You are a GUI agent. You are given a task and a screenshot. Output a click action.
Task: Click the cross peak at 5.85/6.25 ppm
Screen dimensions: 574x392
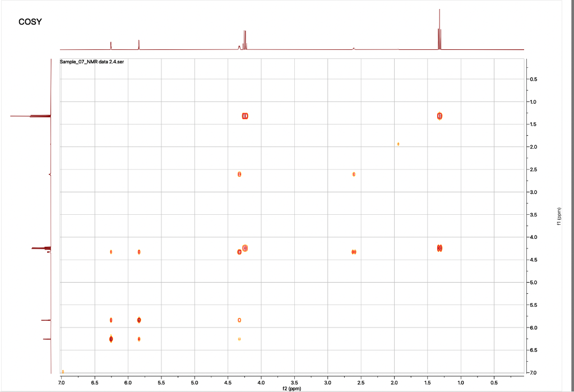point(138,338)
